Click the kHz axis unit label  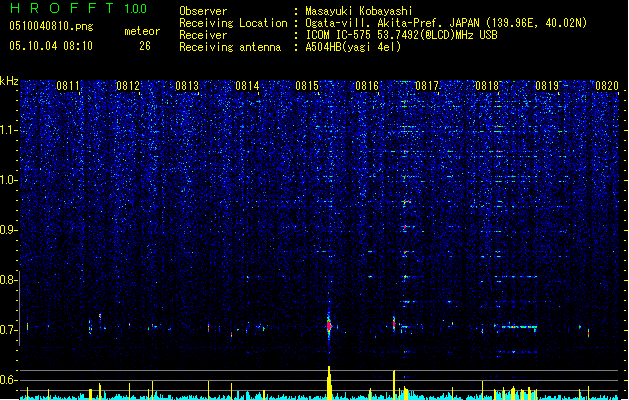click(x=9, y=81)
